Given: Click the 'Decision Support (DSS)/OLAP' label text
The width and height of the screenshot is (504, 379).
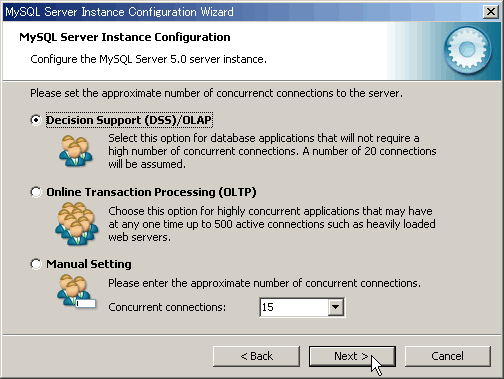Looking at the screenshot, I should pyautogui.click(x=129, y=120).
